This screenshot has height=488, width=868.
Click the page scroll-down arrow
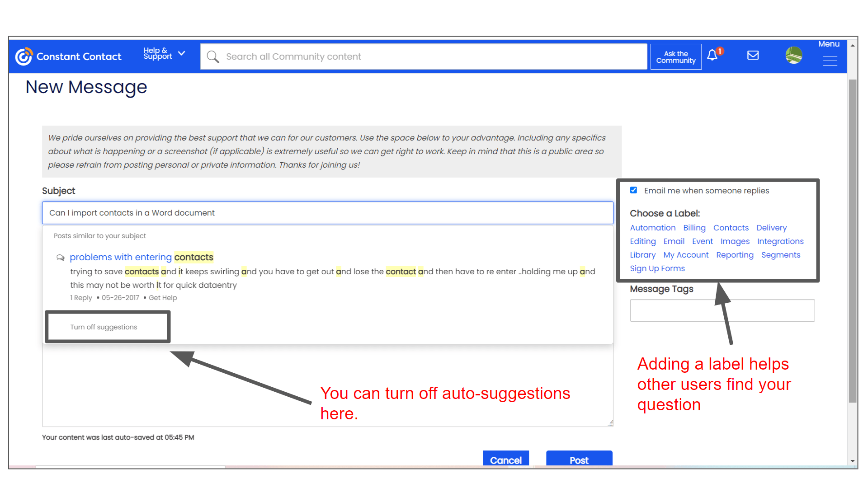(853, 461)
